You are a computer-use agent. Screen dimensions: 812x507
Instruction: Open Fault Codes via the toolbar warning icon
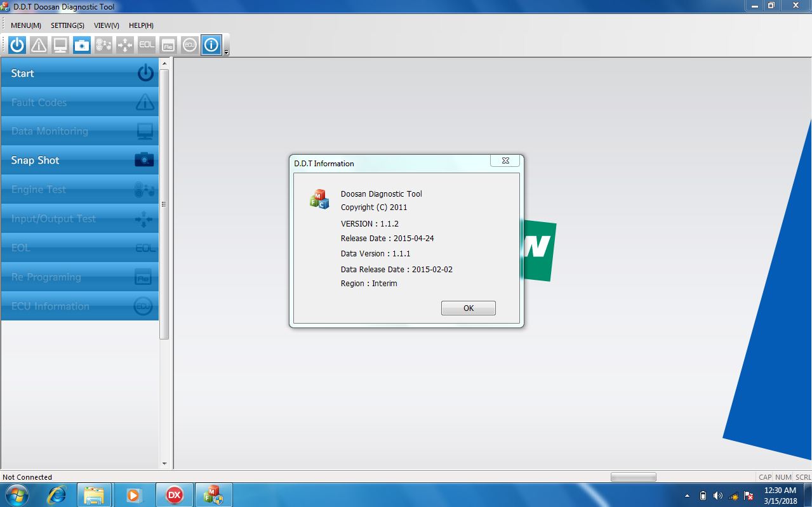pos(39,45)
